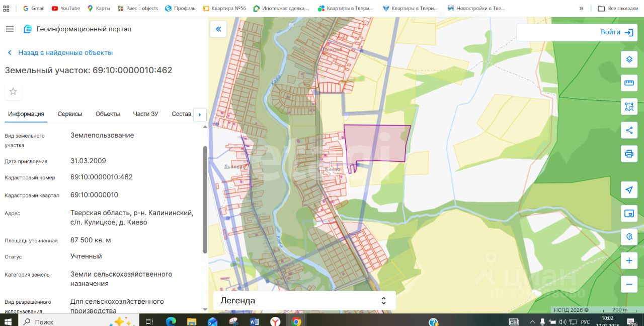The height and width of the screenshot is (326, 644).
Task: Zoom in the map with plus
Action: 629,261
